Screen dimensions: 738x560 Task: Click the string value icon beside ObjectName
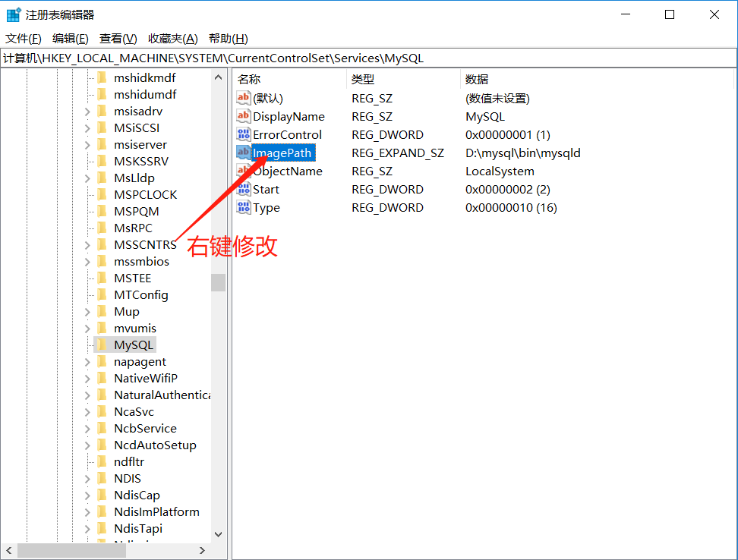pos(242,171)
